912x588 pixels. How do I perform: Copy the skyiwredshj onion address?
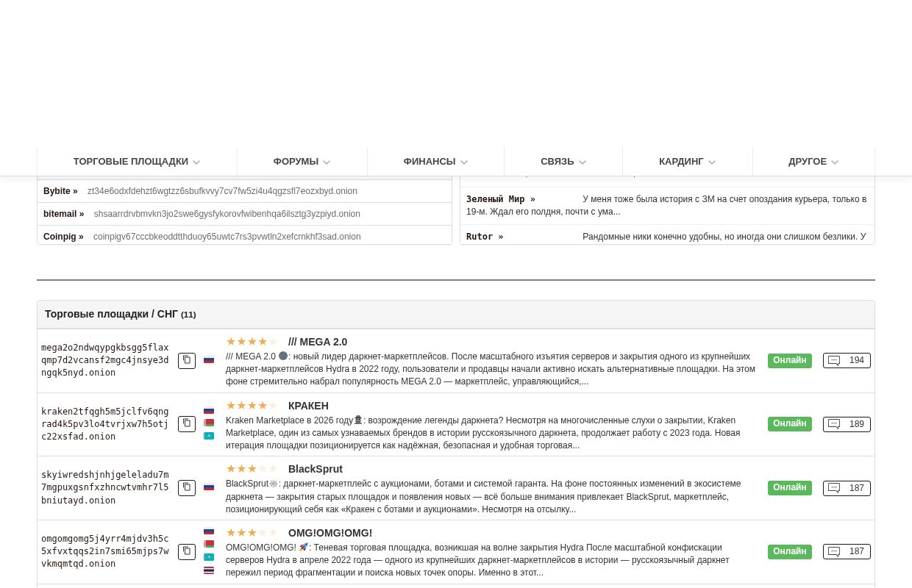point(187,488)
